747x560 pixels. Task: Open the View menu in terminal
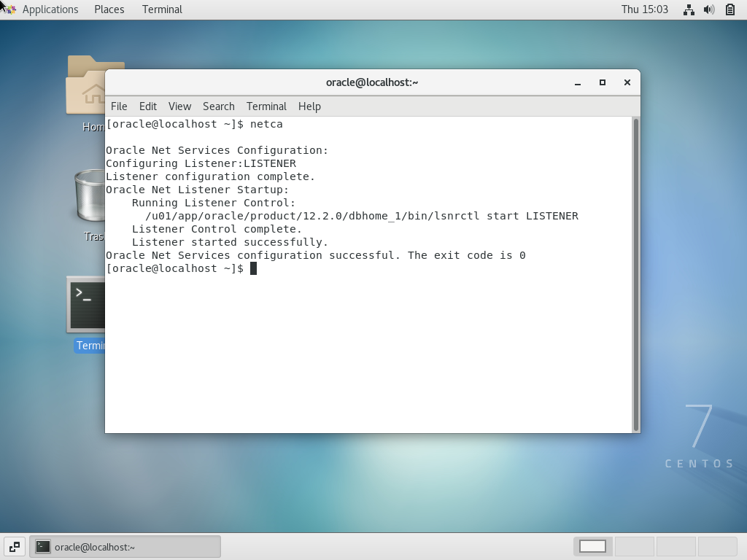[179, 106]
